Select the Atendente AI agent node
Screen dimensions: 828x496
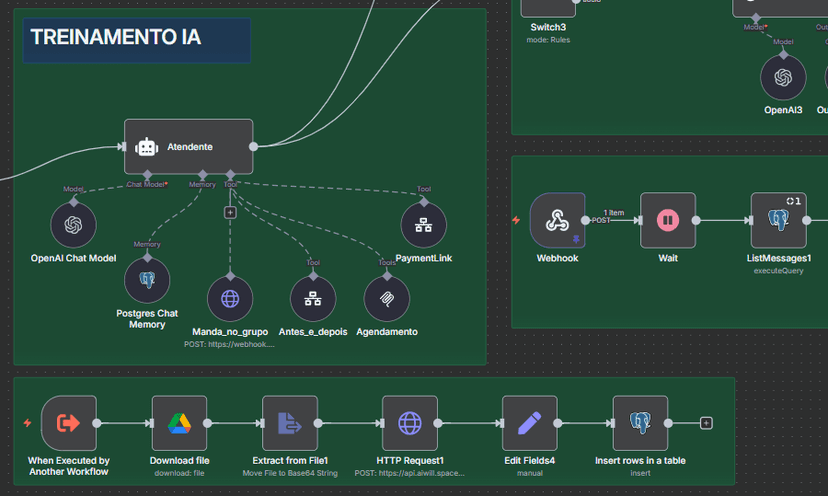[188, 147]
